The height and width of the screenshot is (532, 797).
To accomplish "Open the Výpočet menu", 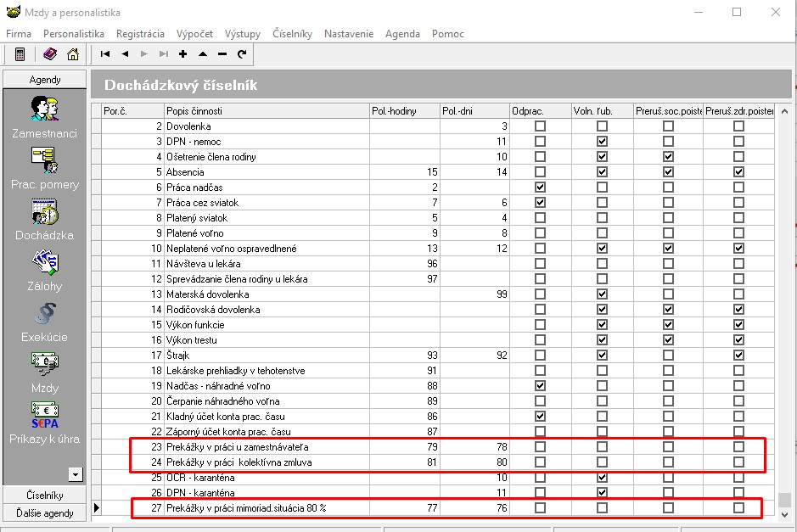I will click(194, 34).
